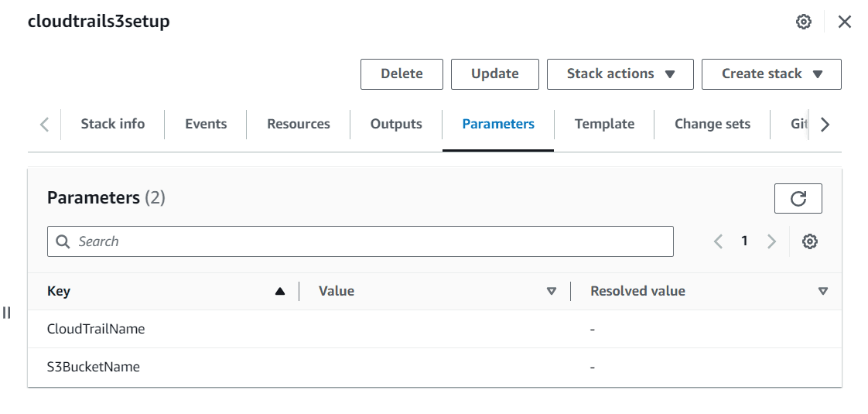Click the Update button
The image size is (868, 414).
[x=495, y=74]
